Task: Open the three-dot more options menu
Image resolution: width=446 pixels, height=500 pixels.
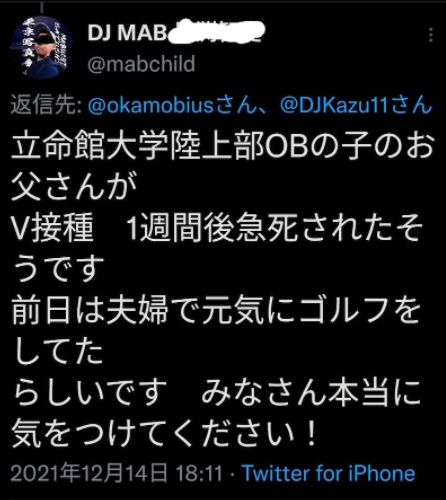Action: click(x=431, y=35)
